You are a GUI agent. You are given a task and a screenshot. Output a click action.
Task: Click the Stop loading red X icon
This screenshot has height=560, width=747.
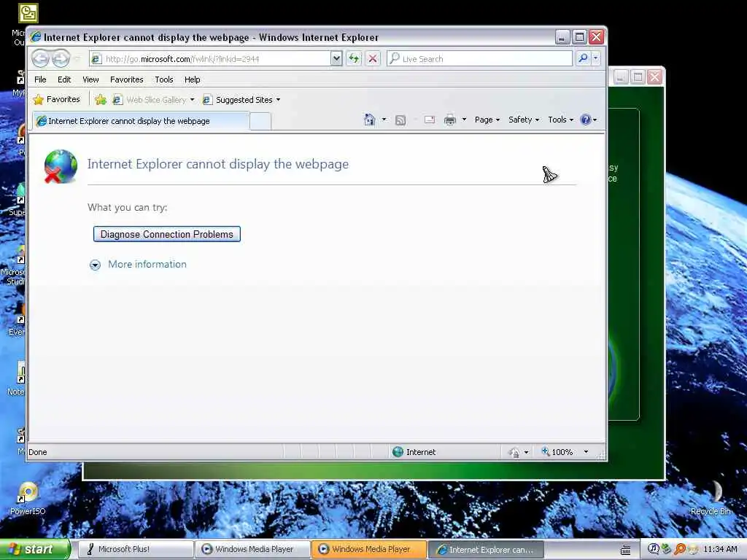[x=373, y=58]
